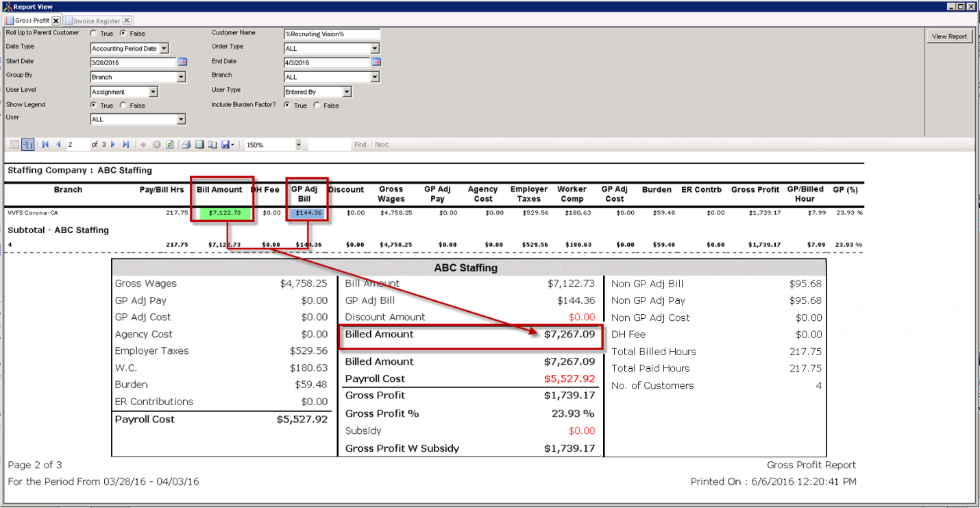Switch to print layout view

click(199, 145)
